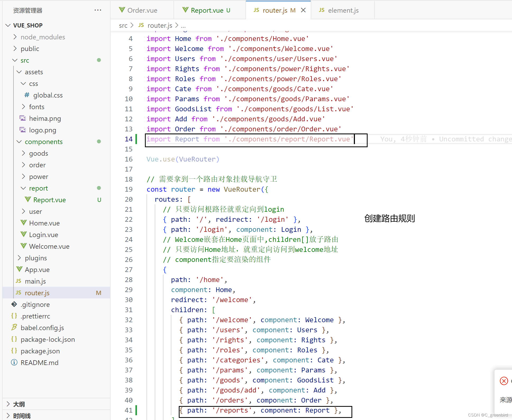
Task: Click the Vue icon beside Home.vue
Action: click(24, 223)
